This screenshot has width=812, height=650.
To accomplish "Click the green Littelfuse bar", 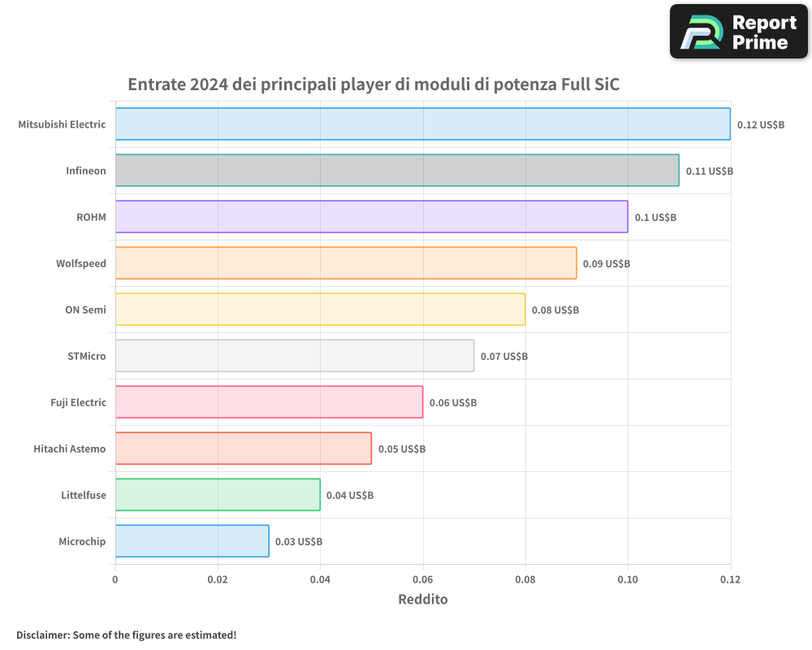I will click(x=218, y=495).
